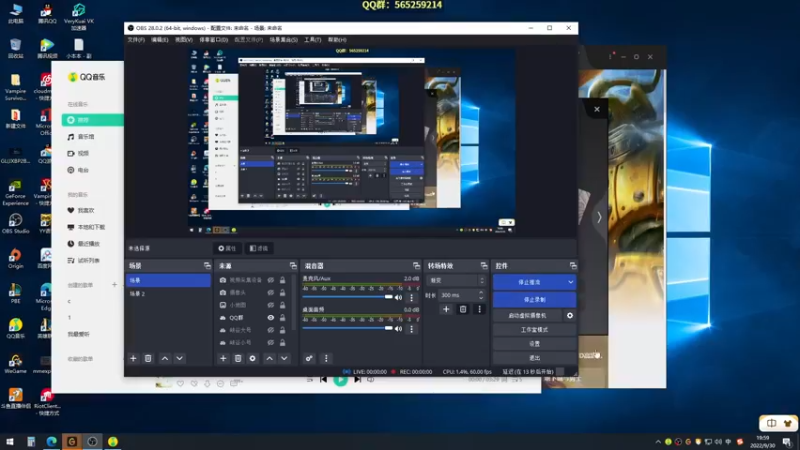The width and height of the screenshot is (800, 450).
Task: Add a new source in the Sources panel
Action: (223, 358)
